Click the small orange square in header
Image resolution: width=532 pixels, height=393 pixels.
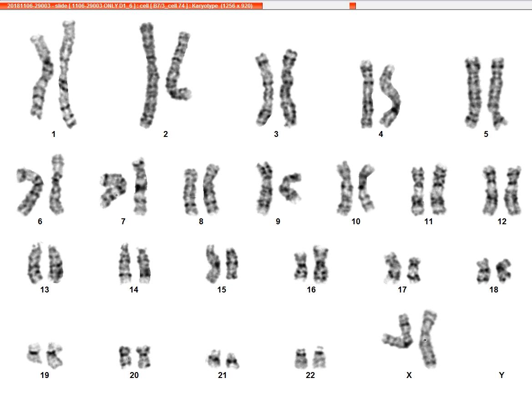coord(353,6)
